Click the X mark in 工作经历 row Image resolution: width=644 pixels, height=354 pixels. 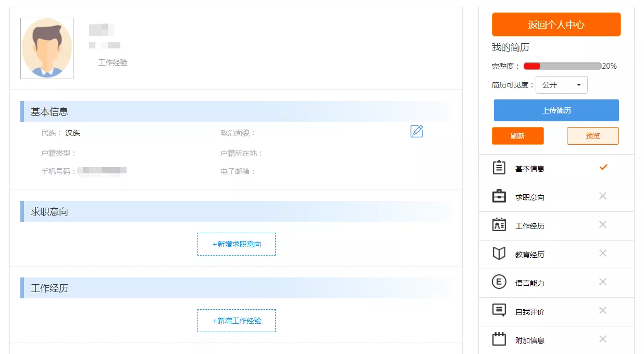click(x=603, y=224)
